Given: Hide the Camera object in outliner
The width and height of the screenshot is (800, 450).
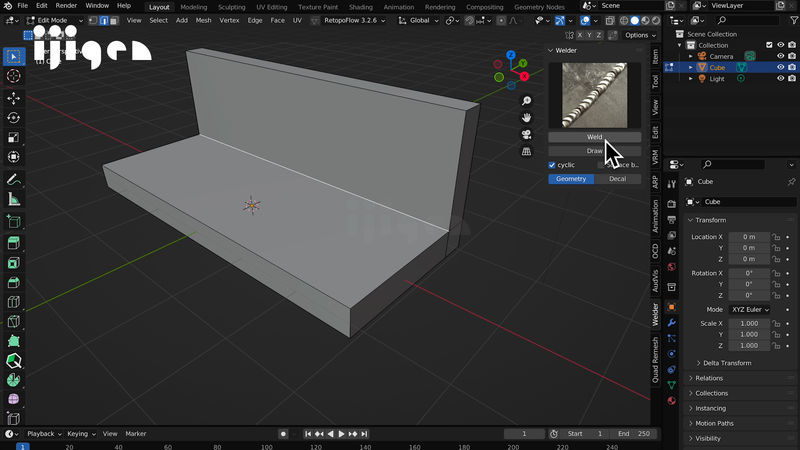Looking at the screenshot, I should (781, 56).
